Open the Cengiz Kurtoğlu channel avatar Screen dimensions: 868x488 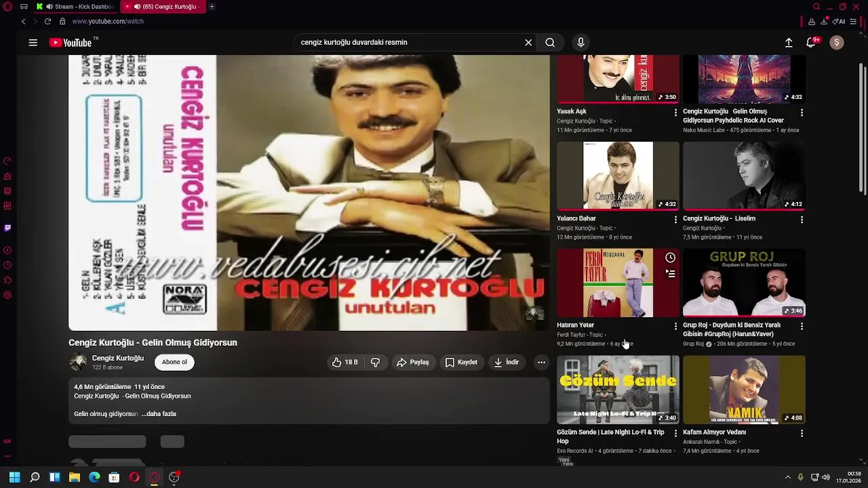click(x=78, y=363)
